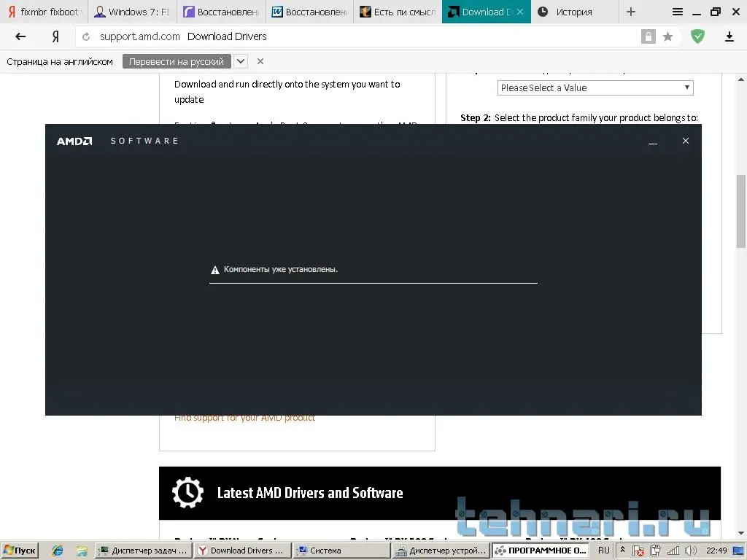Viewport: 747px width, 560px height.
Task: Show hidden tray icons arrow
Action: coord(622,550)
